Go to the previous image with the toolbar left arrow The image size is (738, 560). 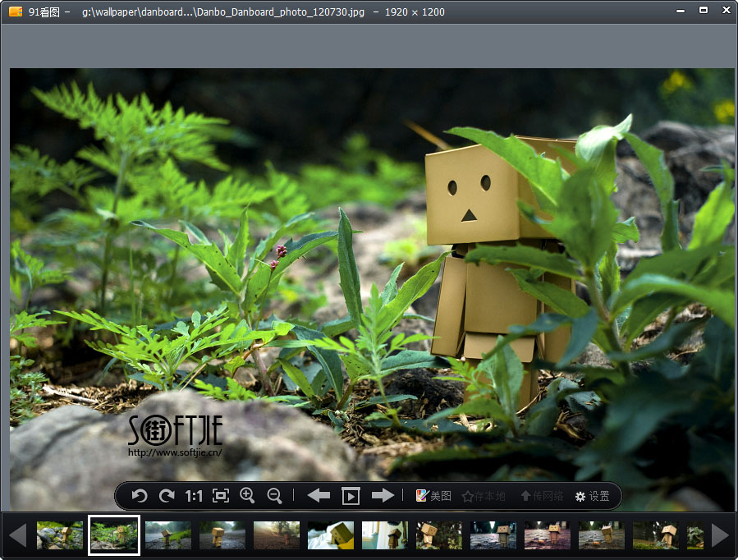[x=319, y=495]
